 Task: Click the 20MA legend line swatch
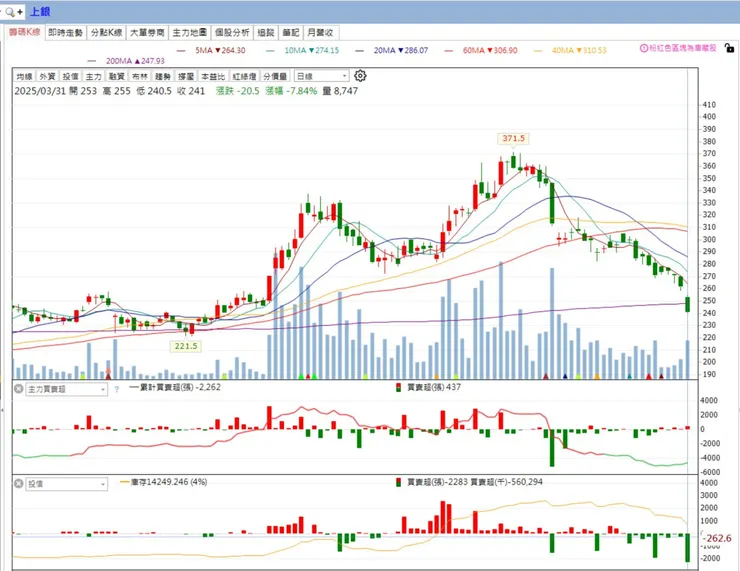pyautogui.click(x=360, y=50)
